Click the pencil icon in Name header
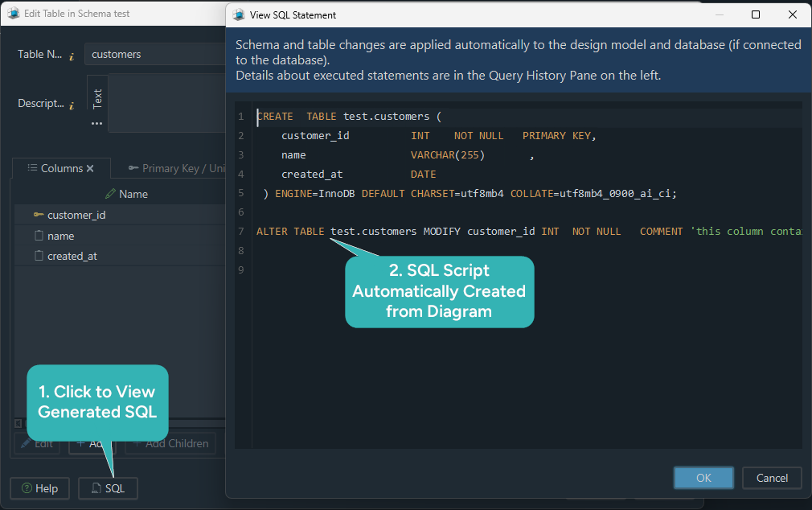The width and height of the screenshot is (812, 510). pos(110,193)
